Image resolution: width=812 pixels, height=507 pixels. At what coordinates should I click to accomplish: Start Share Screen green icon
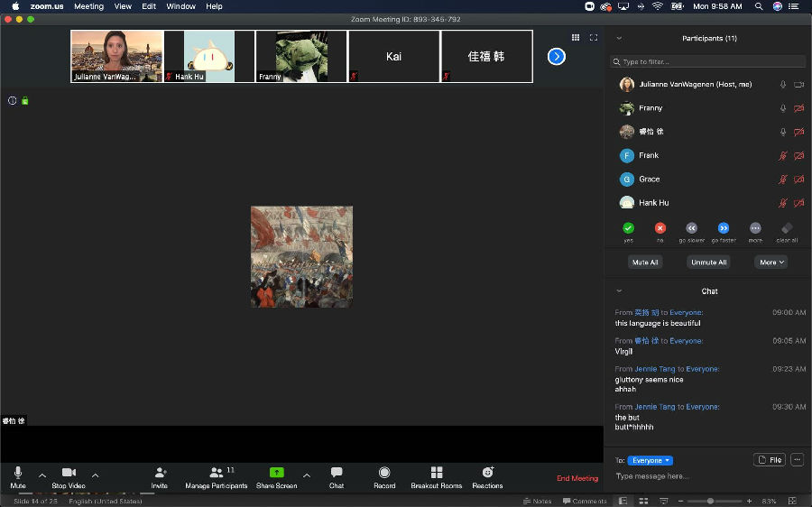277,473
